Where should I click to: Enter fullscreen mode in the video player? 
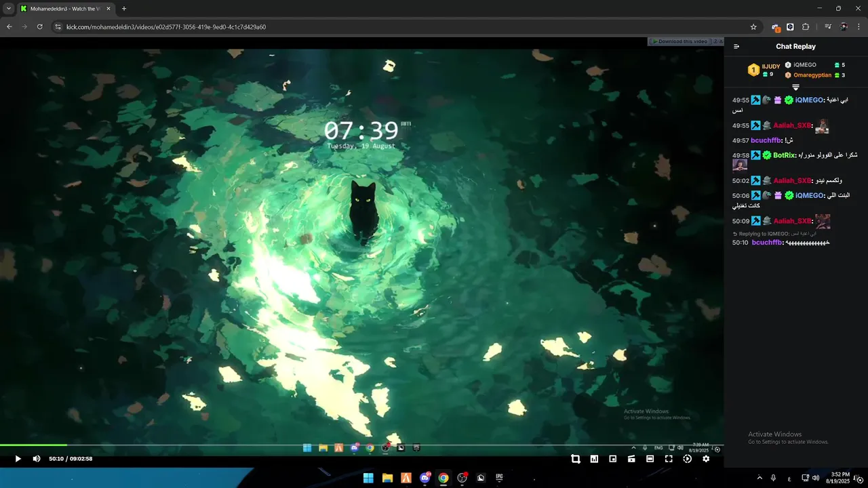[669, 459]
